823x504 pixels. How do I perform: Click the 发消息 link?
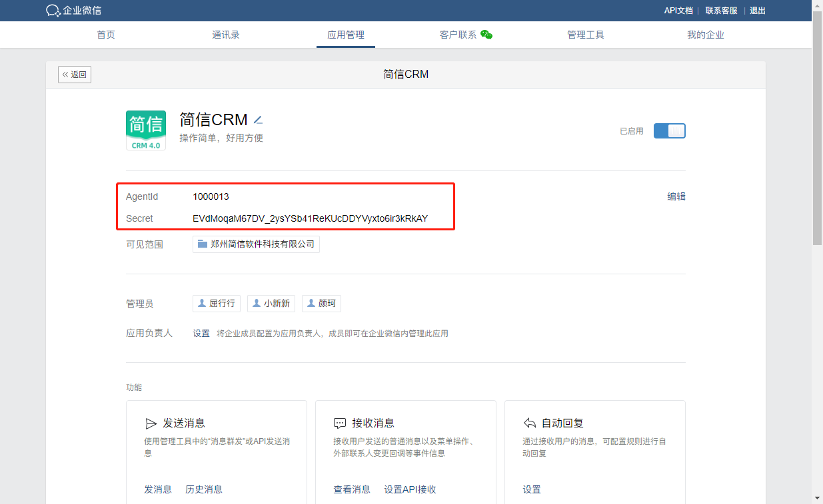[x=158, y=489]
